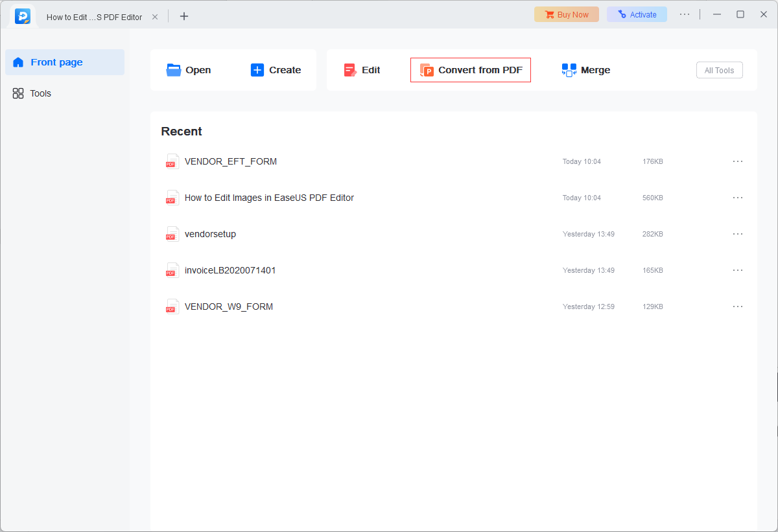The image size is (778, 532).
Task: Click Yesterday 12:59 timestamp of VENDOR_W9_FORM
Action: (x=589, y=306)
